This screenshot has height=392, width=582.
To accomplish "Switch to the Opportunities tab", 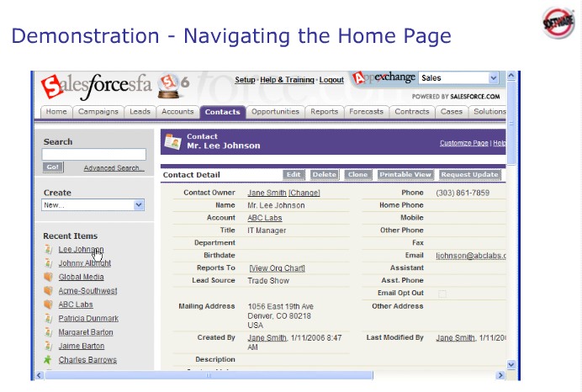I will 275,112.
